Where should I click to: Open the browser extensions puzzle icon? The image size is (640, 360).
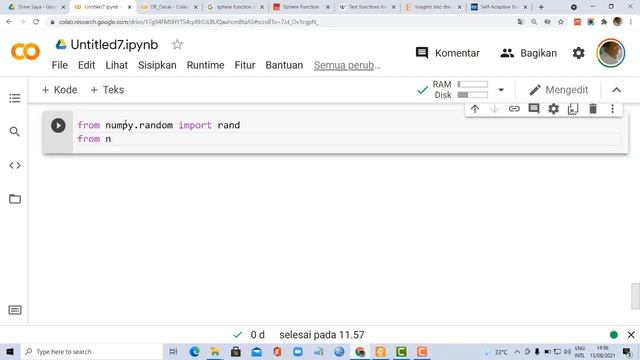(604, 22)
